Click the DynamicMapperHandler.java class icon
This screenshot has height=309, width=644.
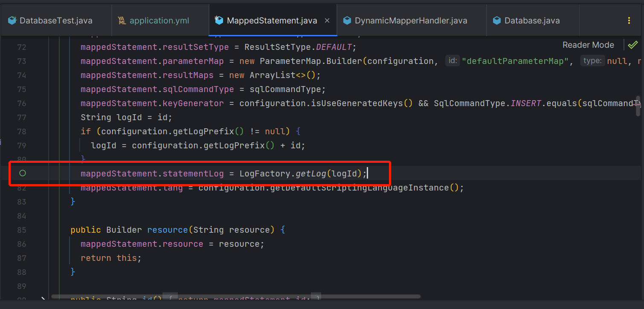point(347,20)
